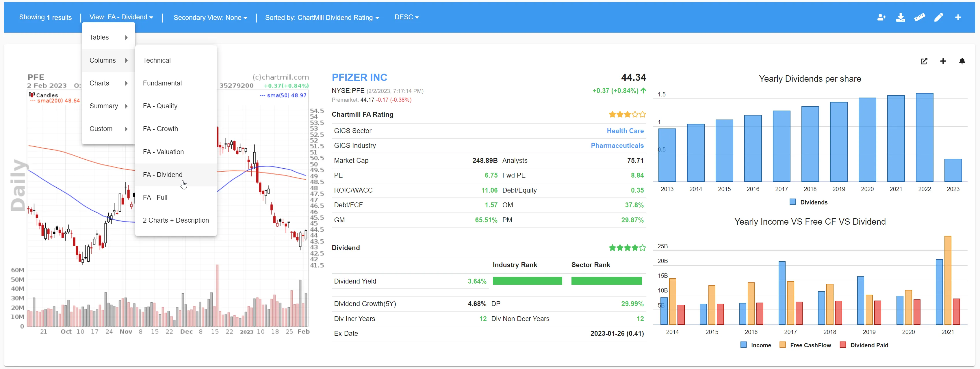Screen dimensions: 980x369
Task: Select Fundamental from the submenu
Action: [x=176, y=83]
